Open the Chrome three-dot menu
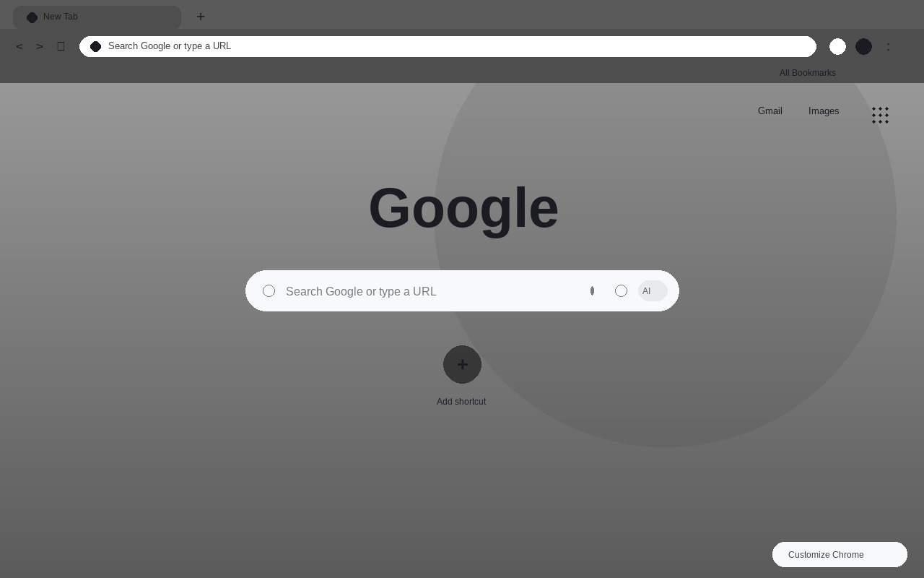 point(888,47)
